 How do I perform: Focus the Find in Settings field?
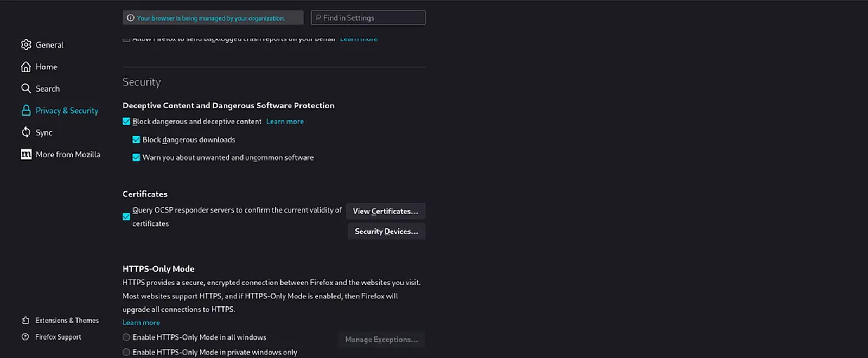coord(368,18)
